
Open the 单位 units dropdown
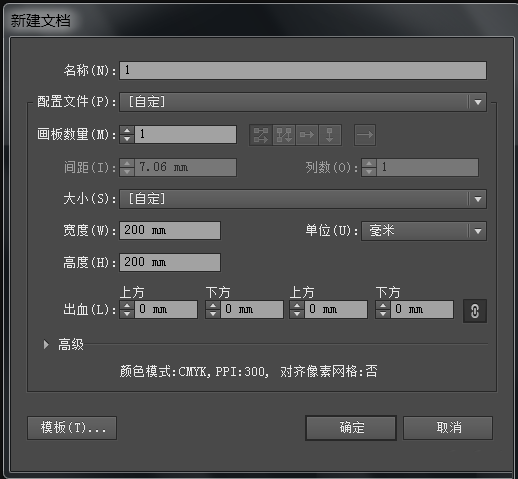424,231
